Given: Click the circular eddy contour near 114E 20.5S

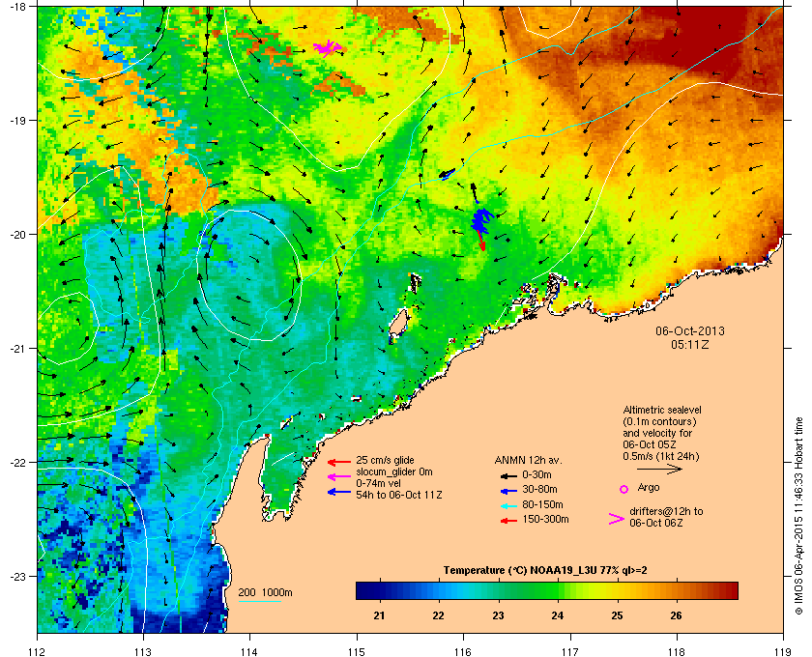Looking at the screenshot, I should click(249, 275).
